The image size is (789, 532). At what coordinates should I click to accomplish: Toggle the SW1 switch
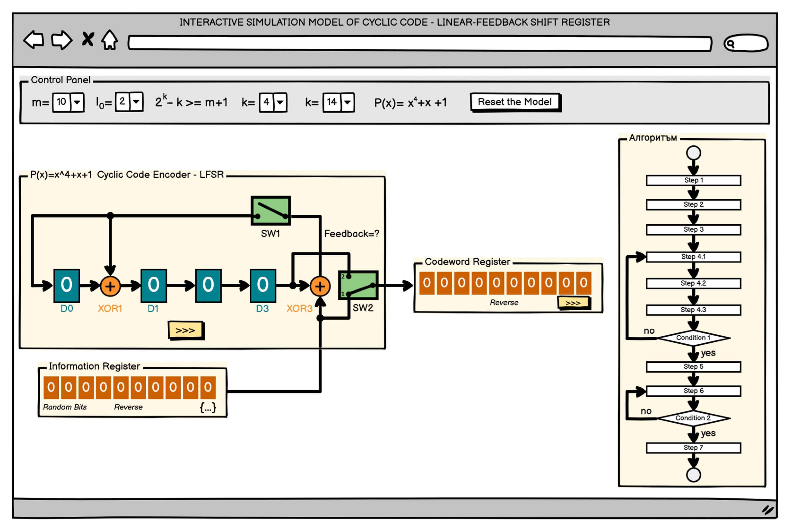tap(271, 211)
